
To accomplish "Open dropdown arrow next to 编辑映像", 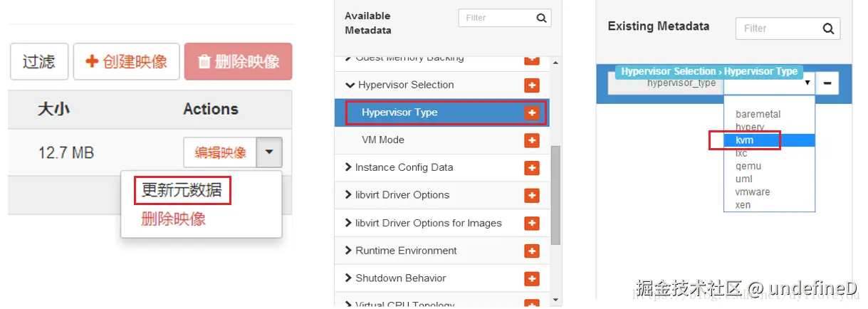I will point(270,152).
